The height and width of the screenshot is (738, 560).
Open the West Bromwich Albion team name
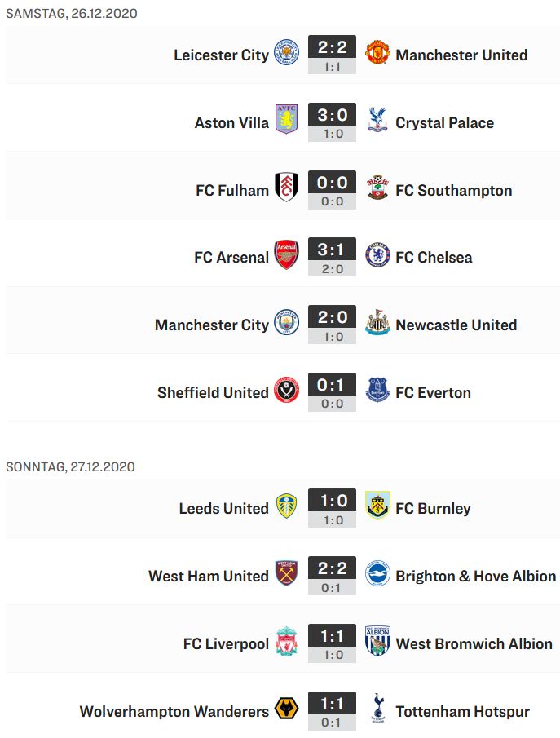(474, 644)
